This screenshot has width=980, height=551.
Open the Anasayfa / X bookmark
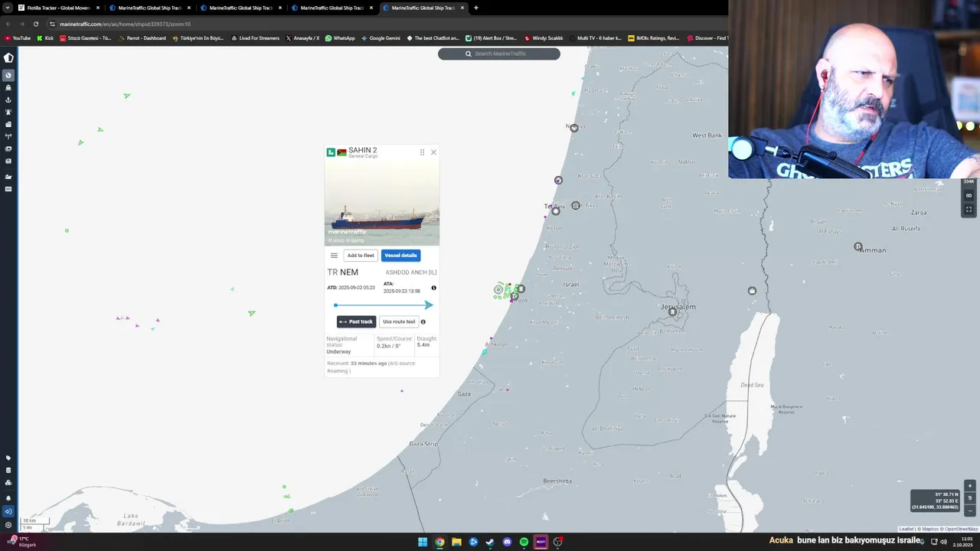point(302,37)
